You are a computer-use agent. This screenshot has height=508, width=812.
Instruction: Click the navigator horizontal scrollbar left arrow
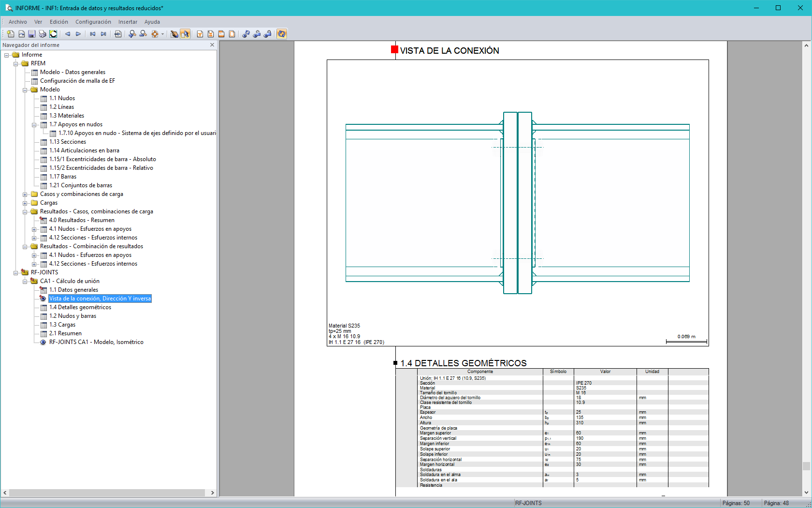5,493
